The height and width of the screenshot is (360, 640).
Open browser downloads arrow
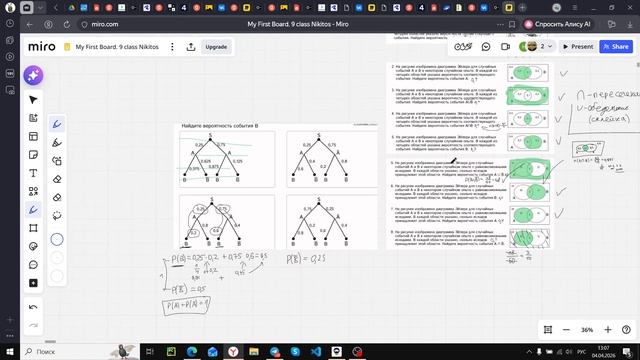(x=630, y=24)
